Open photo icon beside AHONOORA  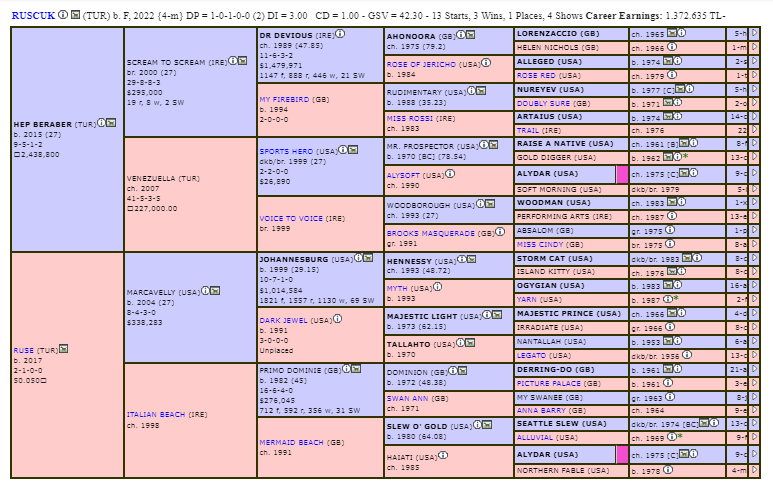click(471, 35)
